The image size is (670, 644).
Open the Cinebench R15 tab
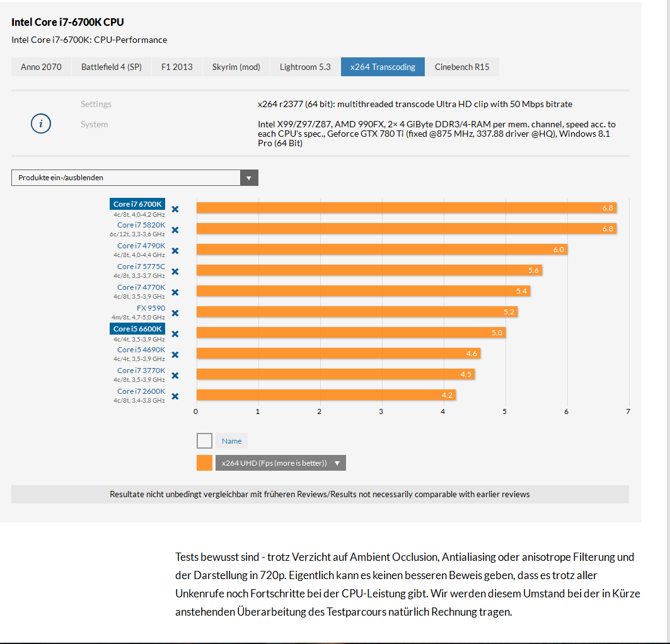point(462,67)
